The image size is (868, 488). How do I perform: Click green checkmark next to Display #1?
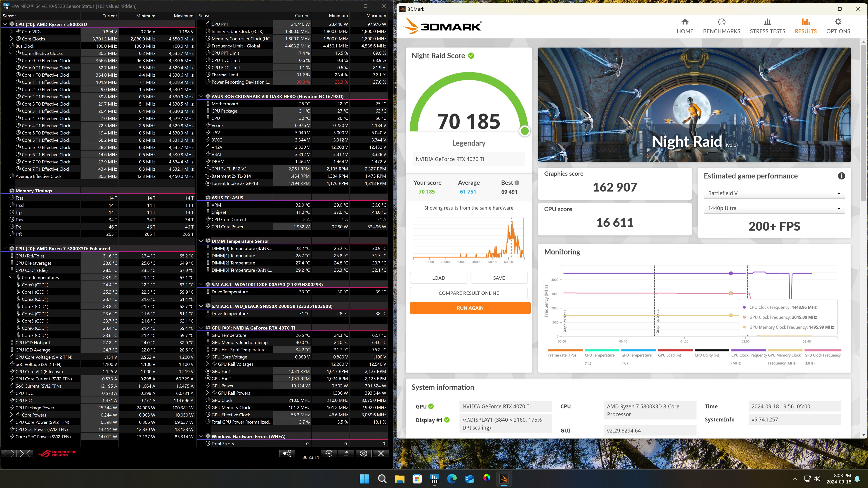tap(447, 420)
